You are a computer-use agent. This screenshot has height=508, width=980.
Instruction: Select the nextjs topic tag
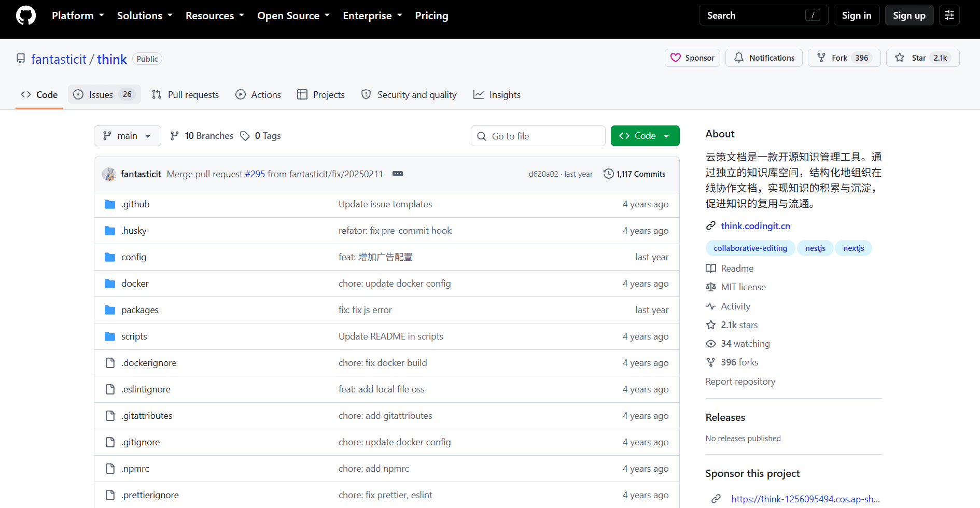click(x=853, y=248)
